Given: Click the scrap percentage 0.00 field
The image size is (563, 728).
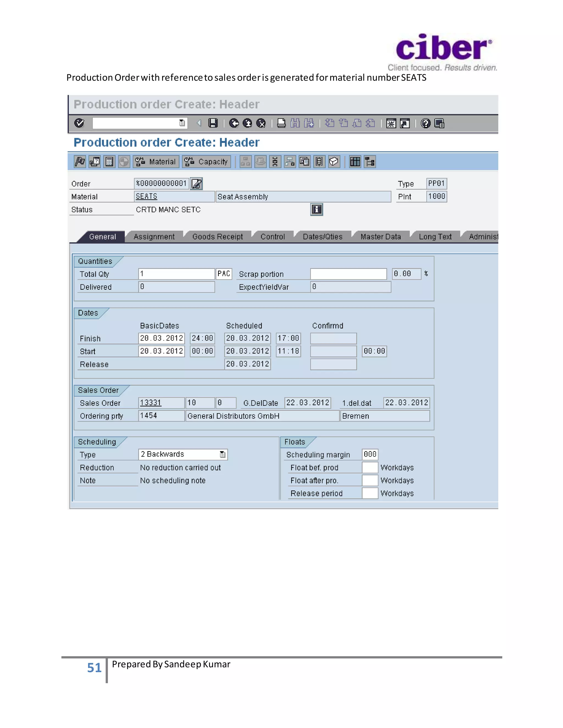Looking at the screenshot, I should pyautogui.click(x=407, y=274).
